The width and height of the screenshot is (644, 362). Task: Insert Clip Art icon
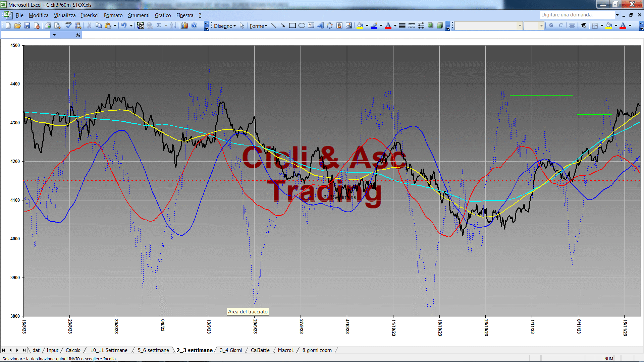tap(339, 25)
